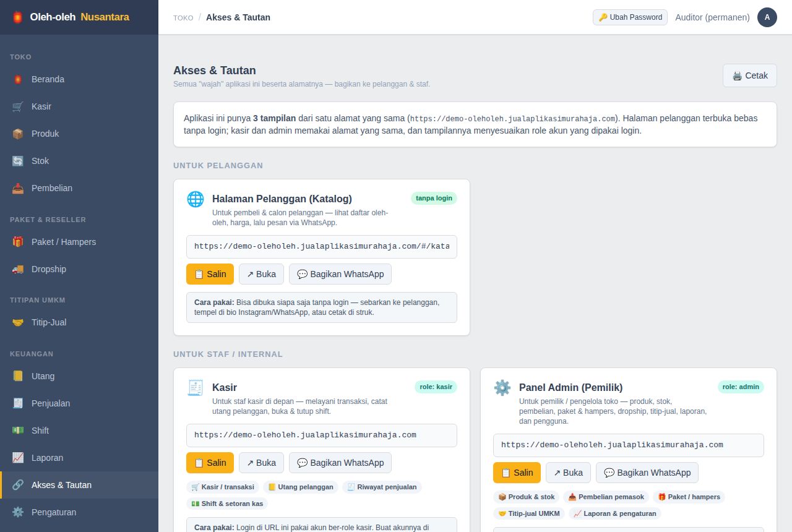Image resolution: width=792 pixels, height=532 pixels.
Task: Click the 'role: admin' badge
Action: [741, 387]
